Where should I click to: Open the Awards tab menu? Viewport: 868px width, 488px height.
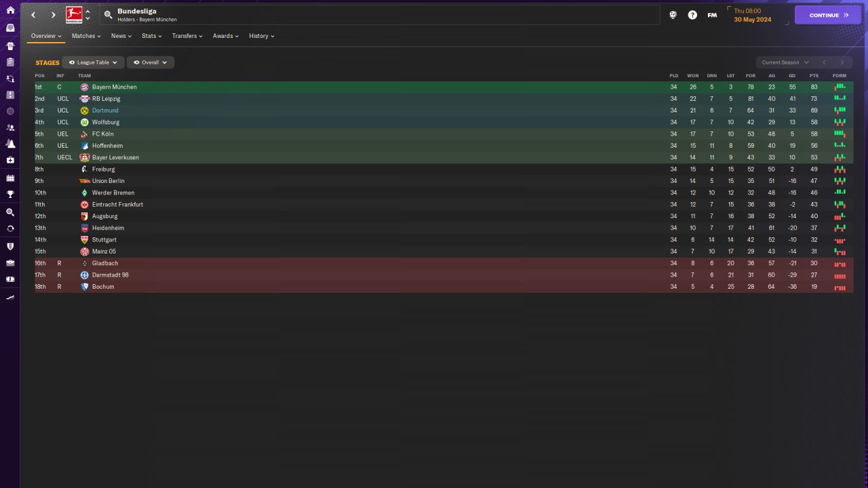pos(226,36)
